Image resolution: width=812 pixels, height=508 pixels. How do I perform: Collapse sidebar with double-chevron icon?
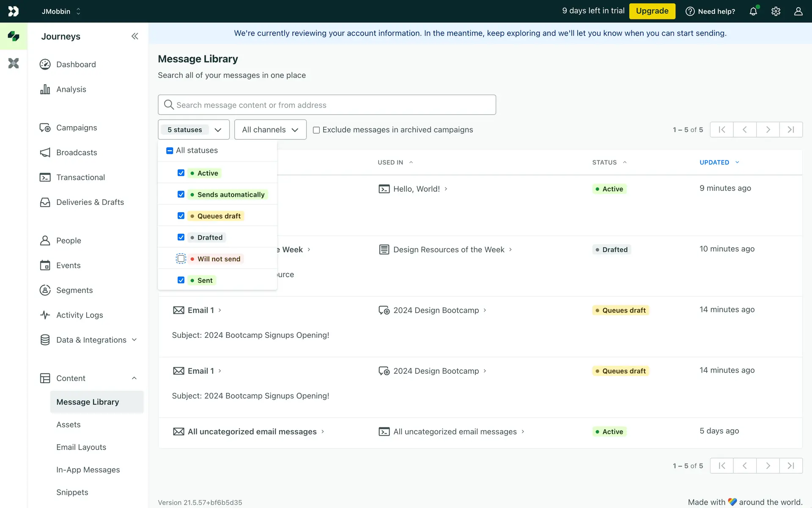click(134, 36)
